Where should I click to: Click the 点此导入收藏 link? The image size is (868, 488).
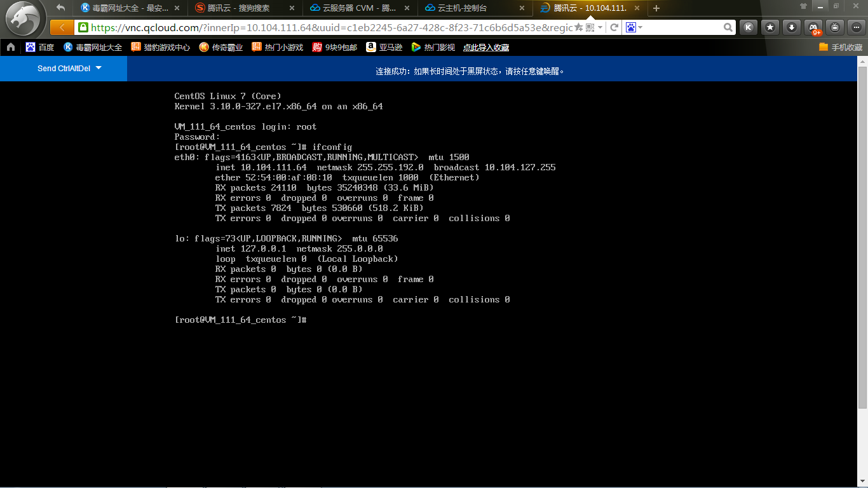pyautogui.click(x=486, y=47)
